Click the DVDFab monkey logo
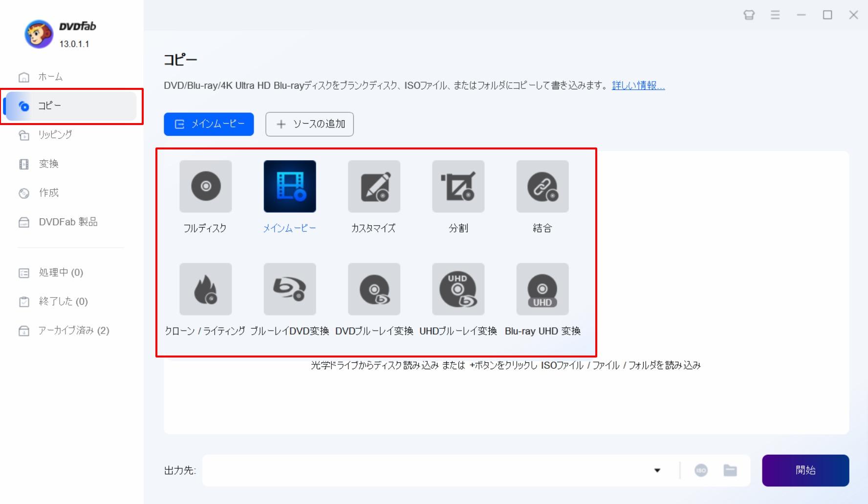868x504 pixels. click(x=39, y=34)
